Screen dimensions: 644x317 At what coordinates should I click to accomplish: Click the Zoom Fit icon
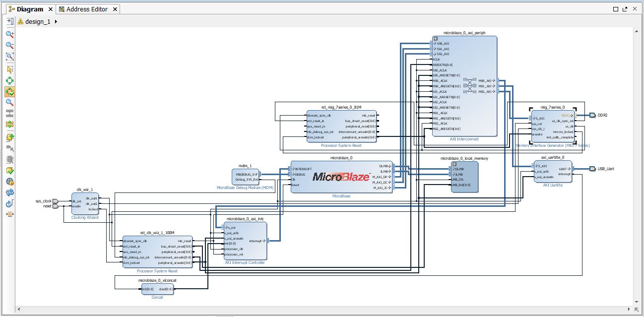[x=9, y=57]
